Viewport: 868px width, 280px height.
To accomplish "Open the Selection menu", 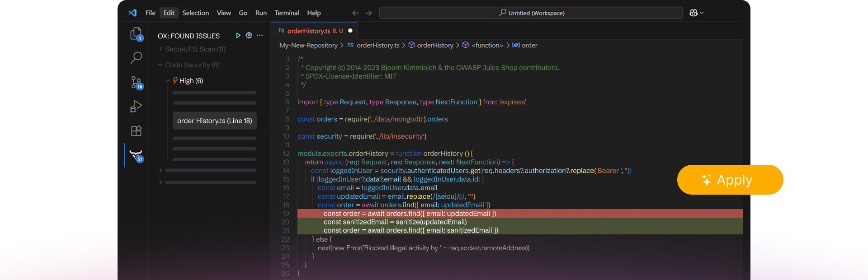I will (195, 13).
